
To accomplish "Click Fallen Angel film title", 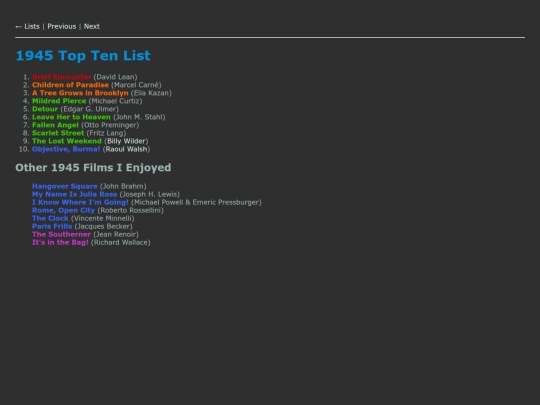I will (x=55, y=125).
